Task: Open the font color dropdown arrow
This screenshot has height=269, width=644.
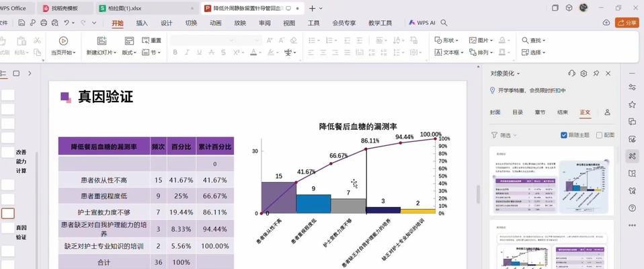Action: [261, 52]
